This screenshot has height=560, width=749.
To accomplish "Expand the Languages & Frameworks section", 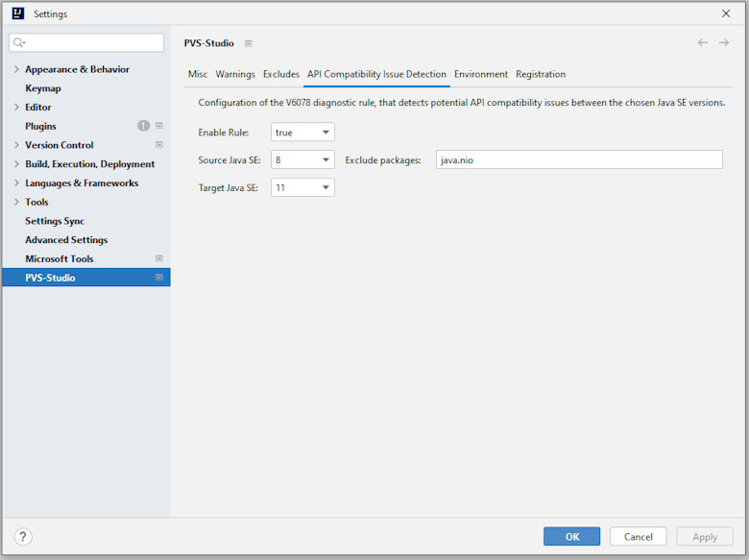I will pos(16,183).
